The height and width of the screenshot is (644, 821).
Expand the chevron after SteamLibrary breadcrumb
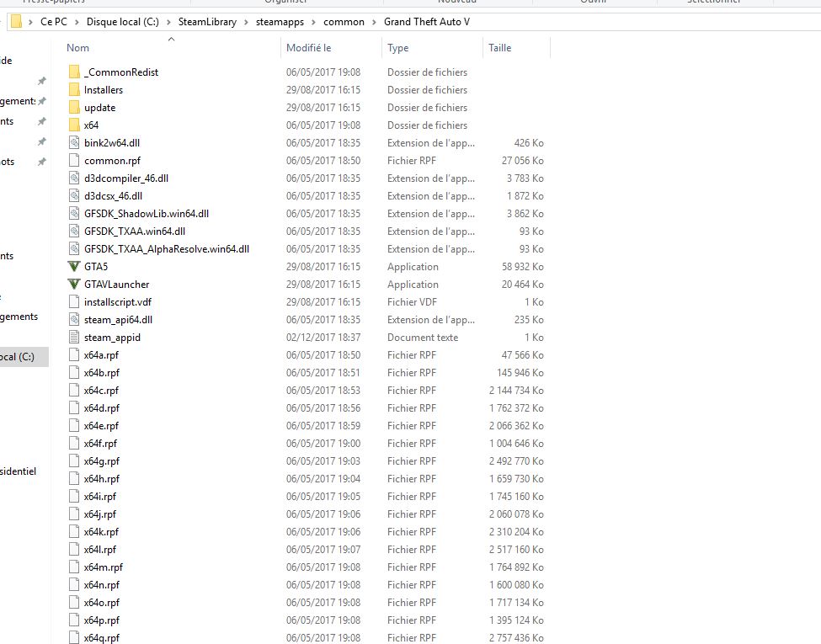tap(246, 22)
